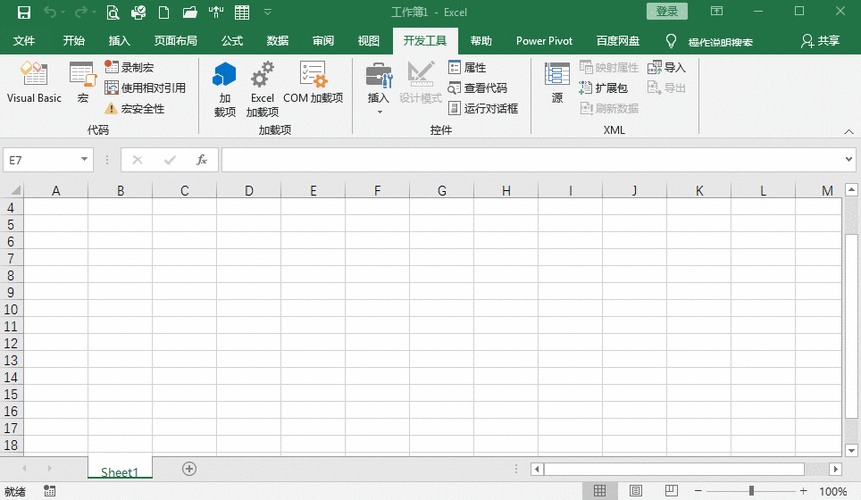The width and height of the screenshot is (861, 500).
Task: Click the zoom in plus button
Action: 803,491
